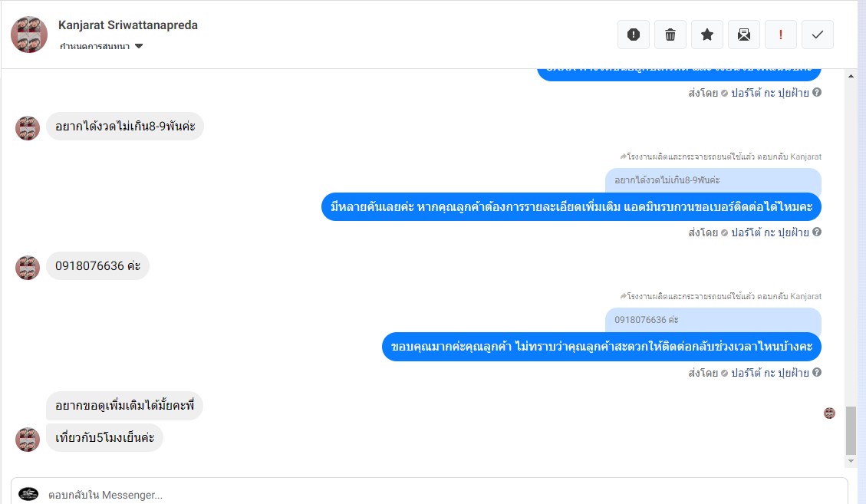The height and width of the screenshot is (504, 866).
Task: Click the customer message 'เที่ยวกับ5โมงเย็นค่ะ'
Action: [105, 438]
